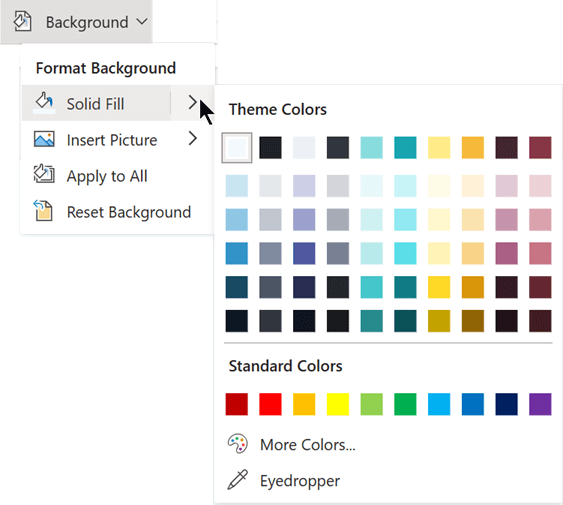Click the More Colors palette icon
The height and width of the screenshot is (505, 563).
pyautogui.click(x=238, y=444)
